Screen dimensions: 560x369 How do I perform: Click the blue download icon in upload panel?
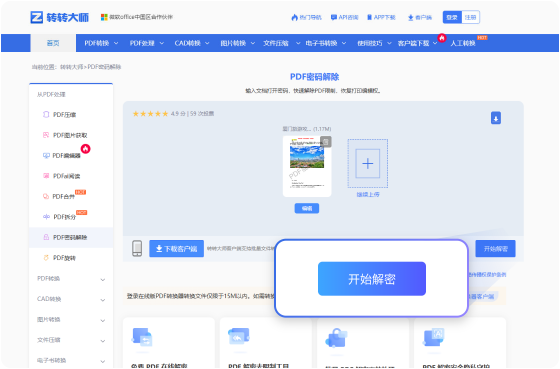[496, 118]
